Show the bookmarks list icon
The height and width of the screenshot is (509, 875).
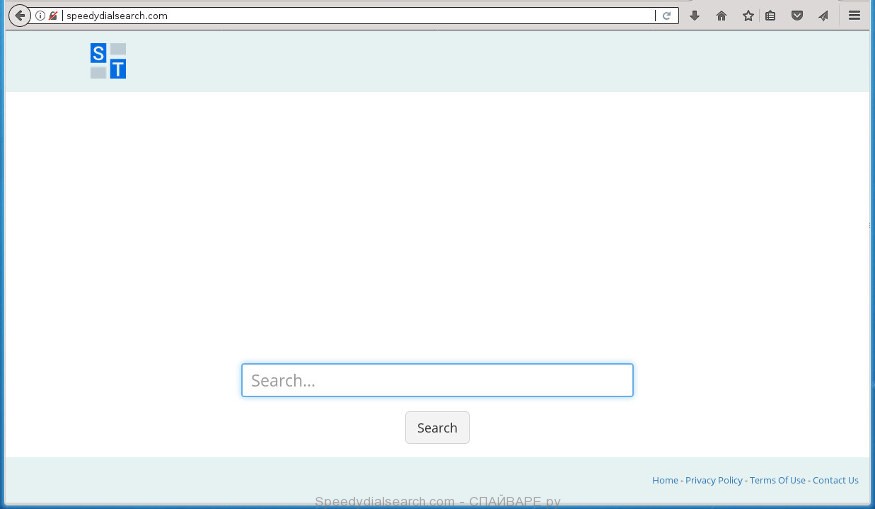tap(770, 16)
